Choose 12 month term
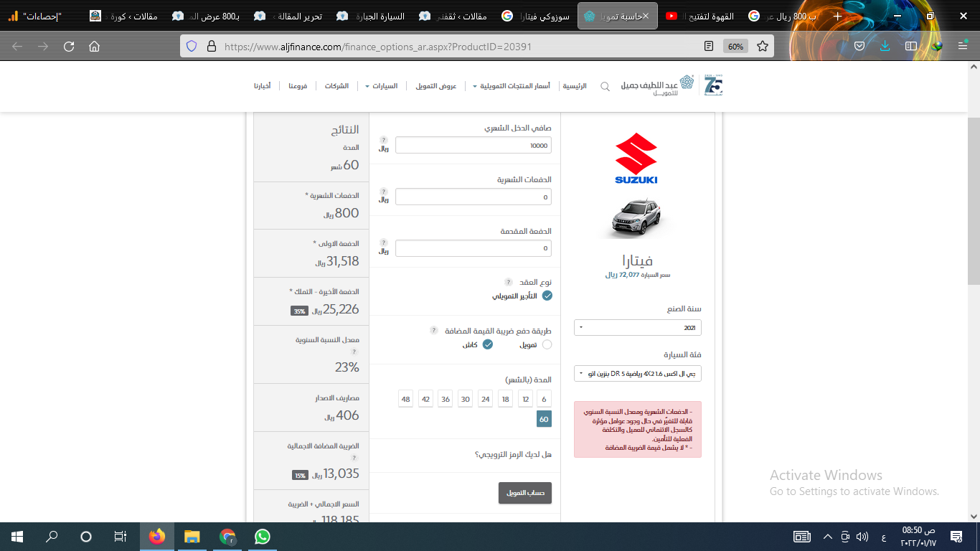This screenshot has height=551, width=980. pyautogui.click(x=526, y=399)
